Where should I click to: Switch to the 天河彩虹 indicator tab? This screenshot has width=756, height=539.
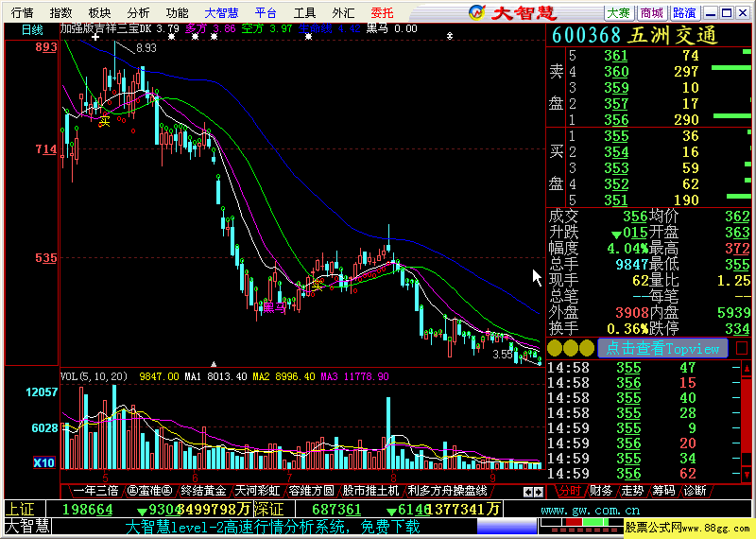(x=257, y=491)
